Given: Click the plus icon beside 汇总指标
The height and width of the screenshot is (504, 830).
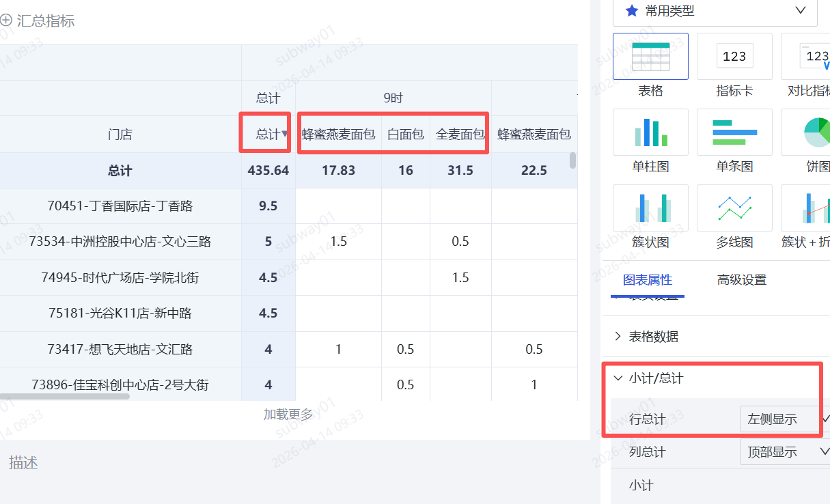Looking at the screenshot, I should pyautogui.click(x=6, y=21).
